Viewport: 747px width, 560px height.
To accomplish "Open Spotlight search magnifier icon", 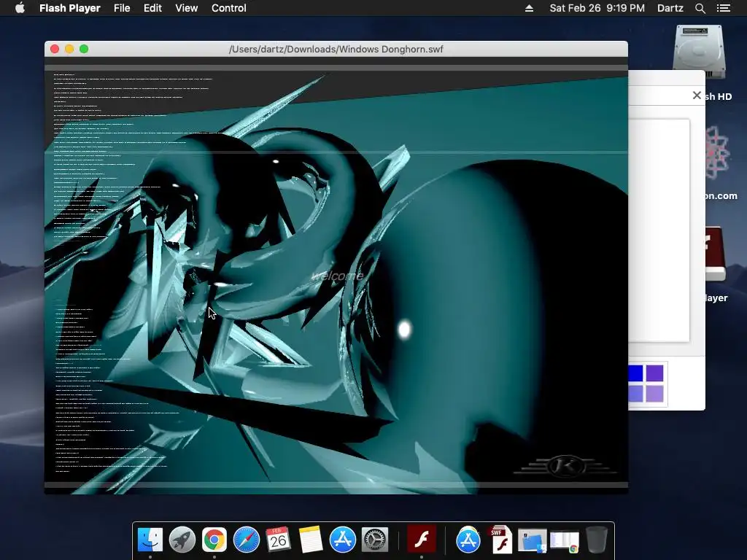I will 700,8.
